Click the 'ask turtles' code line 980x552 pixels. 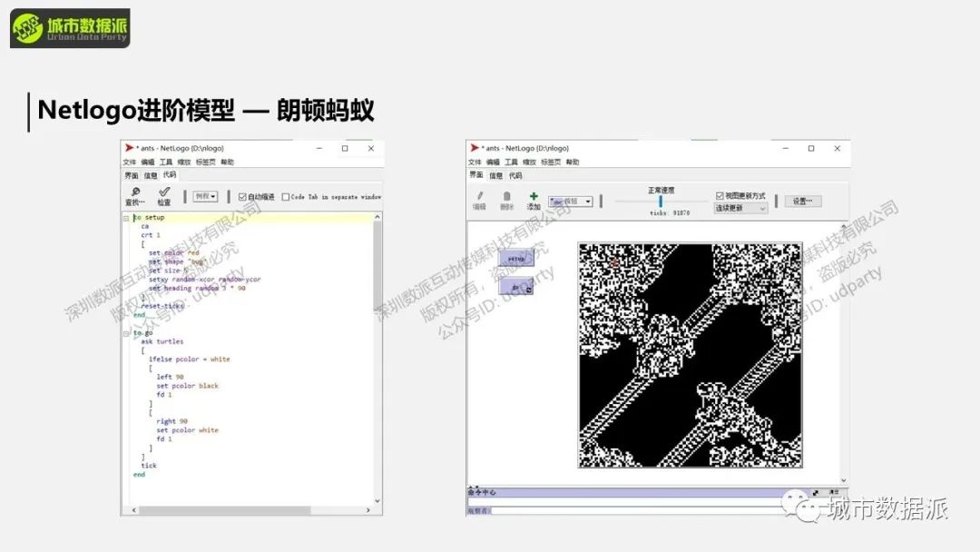[x=162, y=342]
